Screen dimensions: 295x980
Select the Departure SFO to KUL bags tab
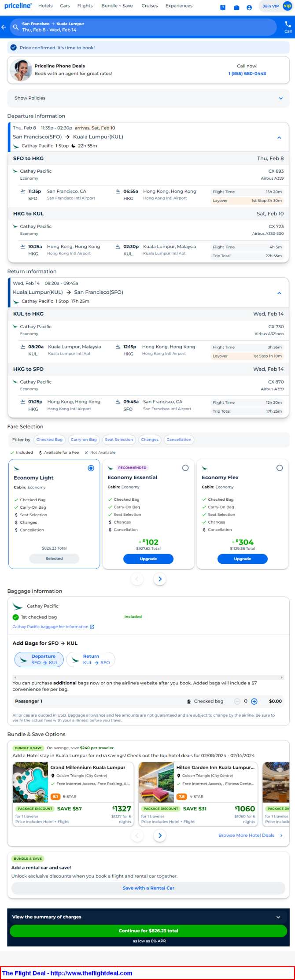(x=39, y=659)
